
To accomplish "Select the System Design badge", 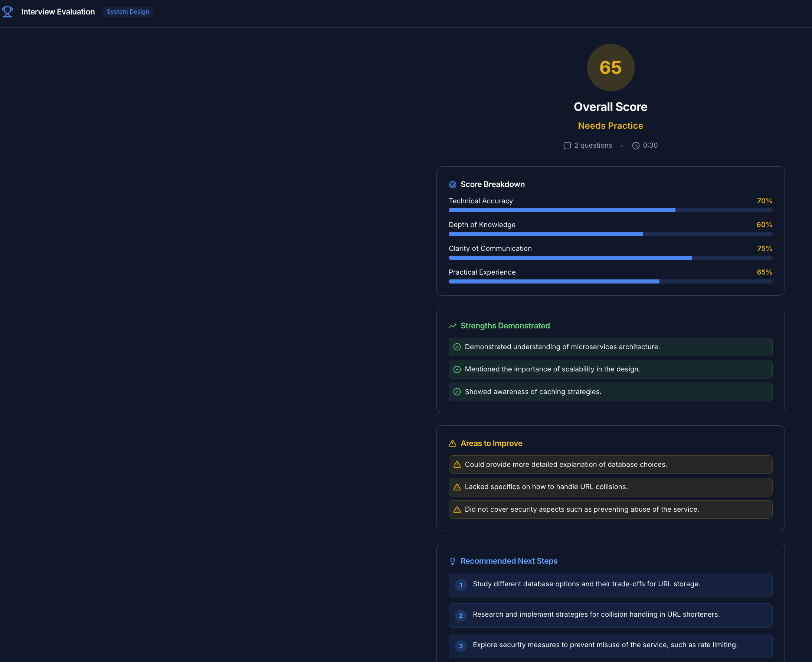I will (x=128, y=12).
